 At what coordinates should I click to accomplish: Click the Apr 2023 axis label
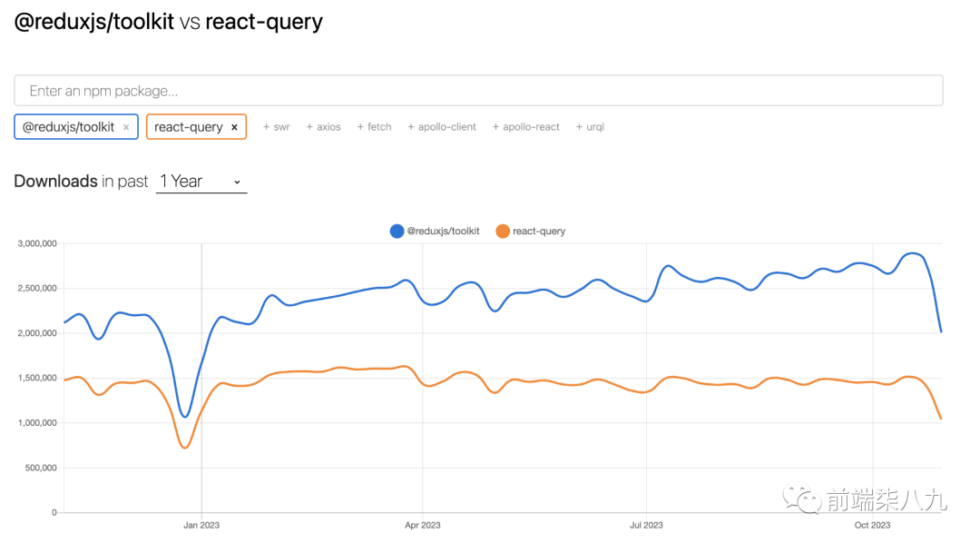coord(423,525)
